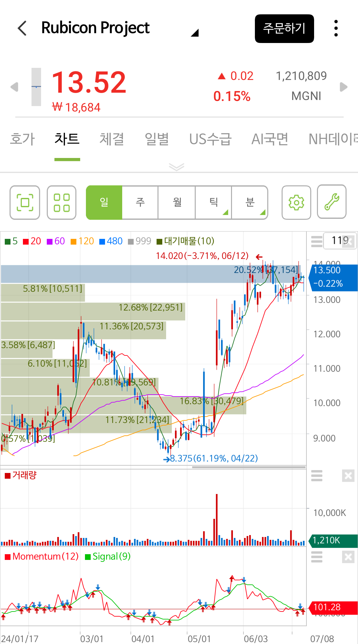Show previous stock with left gray arrow

14,87
